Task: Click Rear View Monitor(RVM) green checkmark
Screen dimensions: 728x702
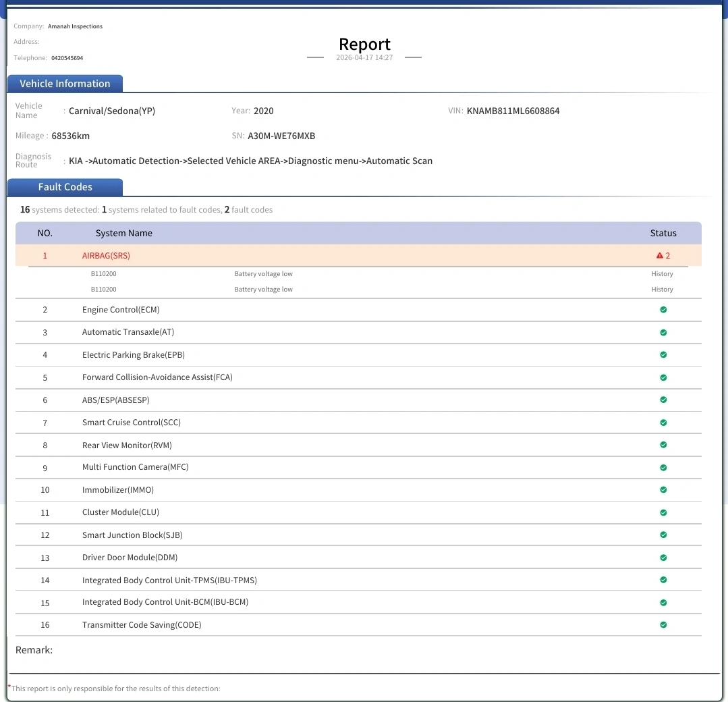Action: point(663,445)
